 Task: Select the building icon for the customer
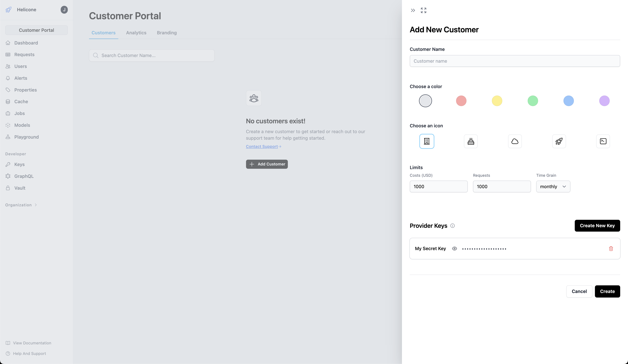(x=427, y=141)
